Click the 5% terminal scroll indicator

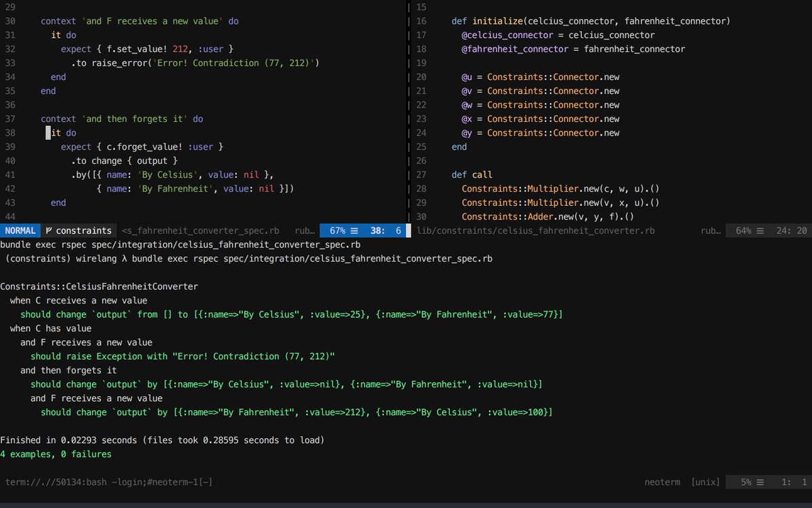pyautogui.click(x=746, y=482)
